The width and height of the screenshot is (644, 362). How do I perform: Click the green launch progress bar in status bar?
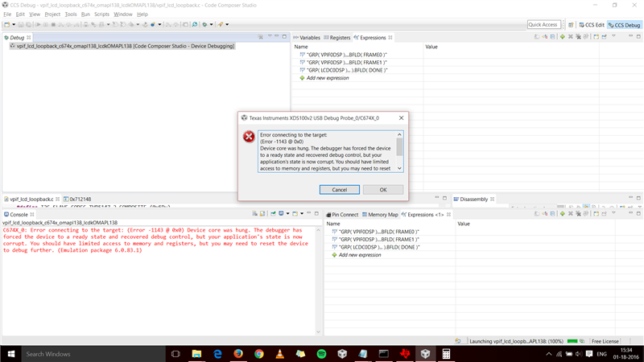click(x=572, y=341)
